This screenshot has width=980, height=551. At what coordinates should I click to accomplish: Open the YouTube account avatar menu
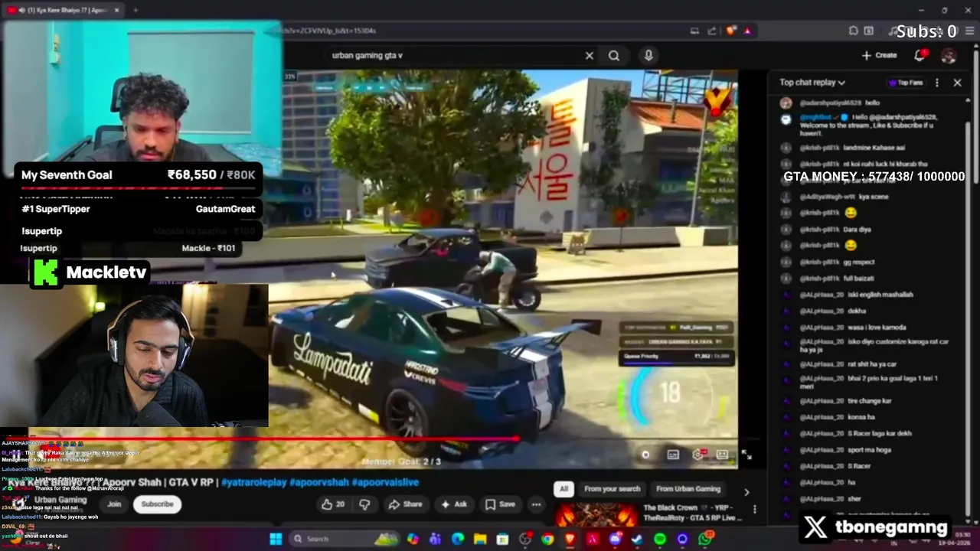click(949, 56)
